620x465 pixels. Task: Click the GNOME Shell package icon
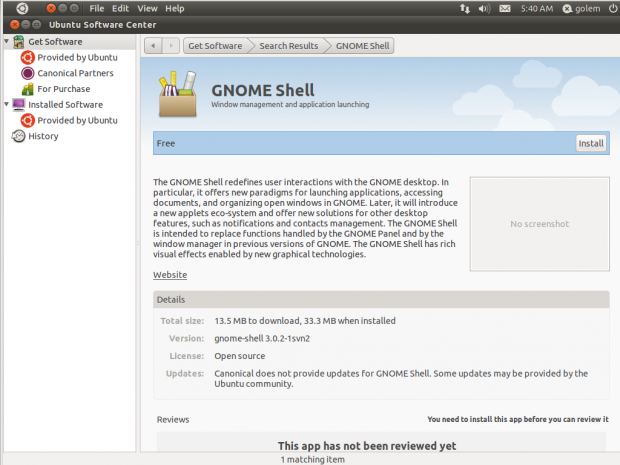(178, 94)
